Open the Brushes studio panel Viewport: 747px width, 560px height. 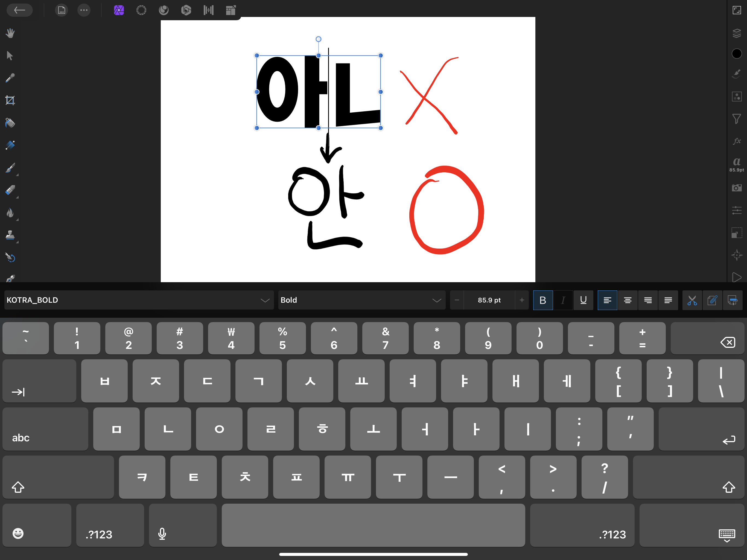tap(737, 74)
